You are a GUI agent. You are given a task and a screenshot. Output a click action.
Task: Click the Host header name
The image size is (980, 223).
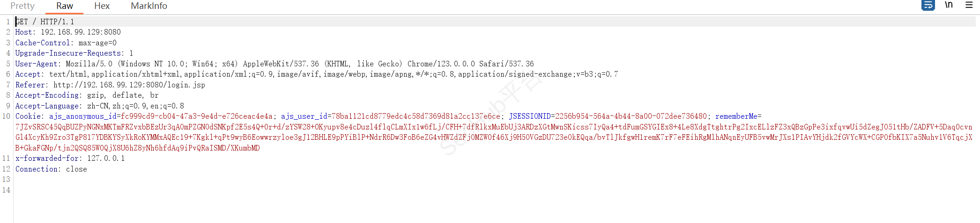click(x=23, y=32)
